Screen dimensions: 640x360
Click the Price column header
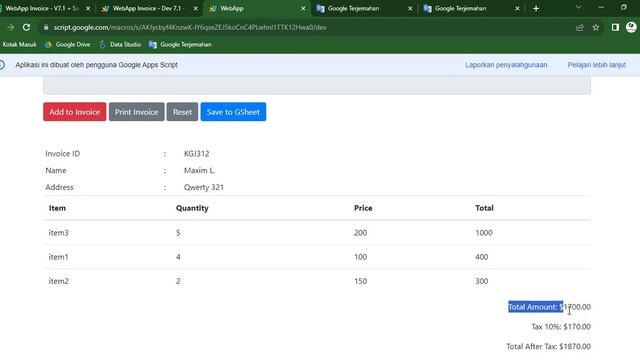click(x=363, y=208)
